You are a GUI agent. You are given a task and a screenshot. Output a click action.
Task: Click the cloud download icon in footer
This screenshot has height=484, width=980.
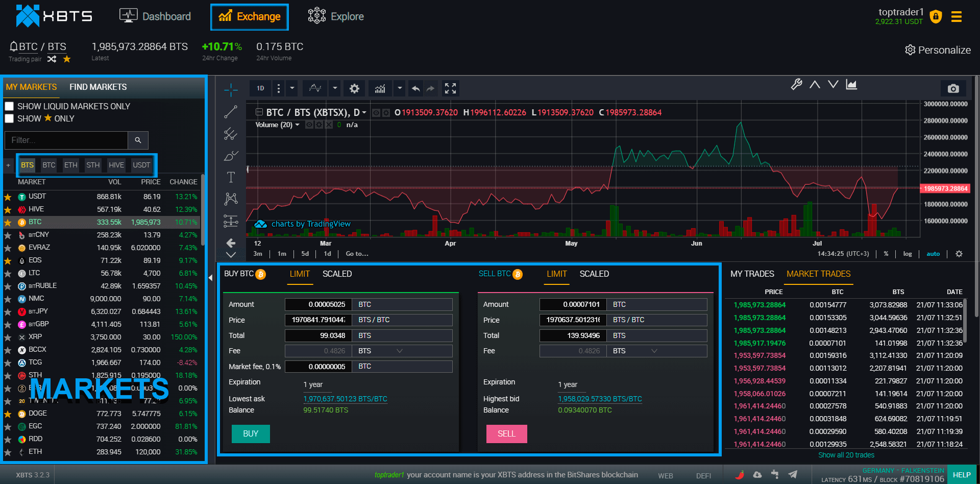[x=757, y=474]
